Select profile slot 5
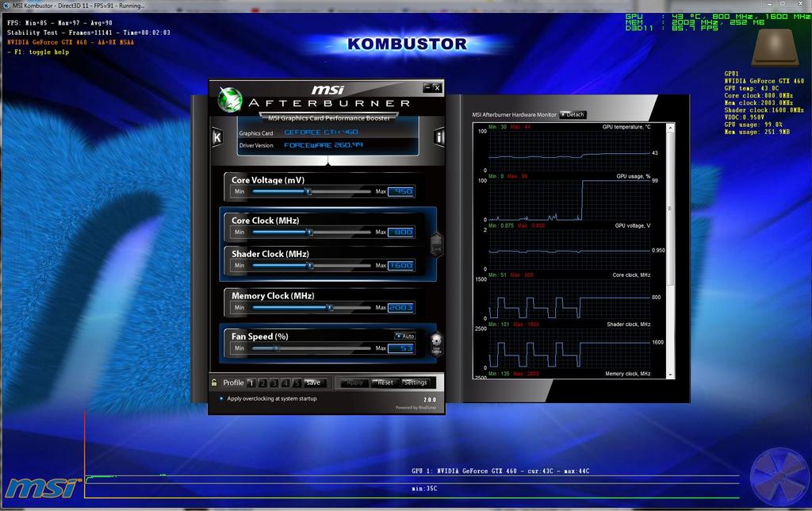This screenshot has height=511, width=812. click(x=297, y=383)
